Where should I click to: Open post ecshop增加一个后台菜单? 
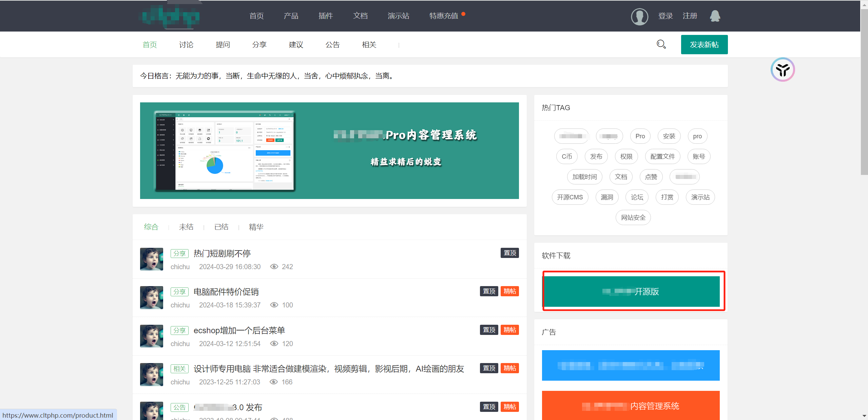(239, 331)
